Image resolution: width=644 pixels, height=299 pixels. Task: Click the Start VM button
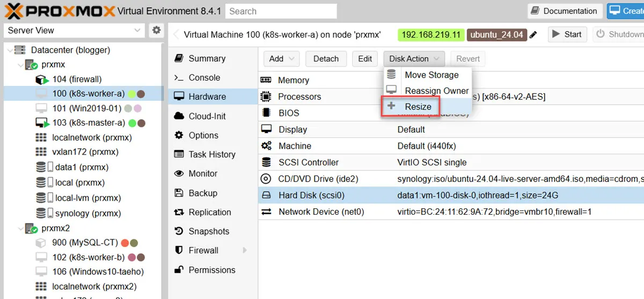(567, 34)
